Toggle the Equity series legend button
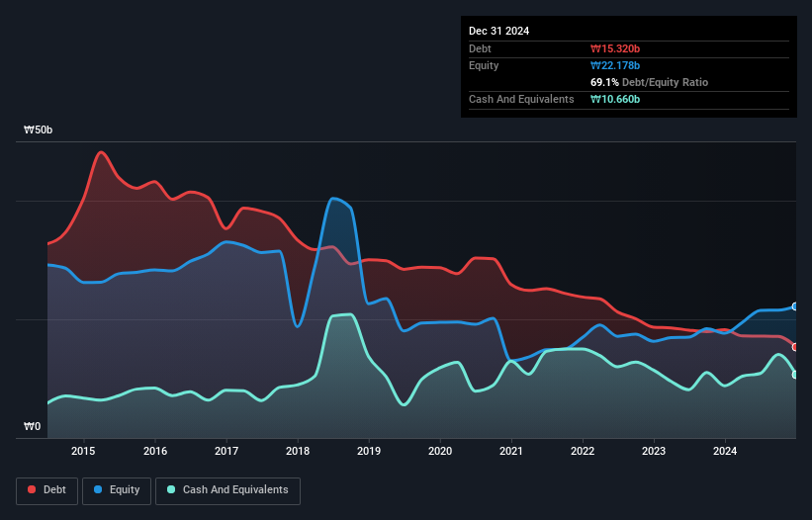 pos(117,490)
